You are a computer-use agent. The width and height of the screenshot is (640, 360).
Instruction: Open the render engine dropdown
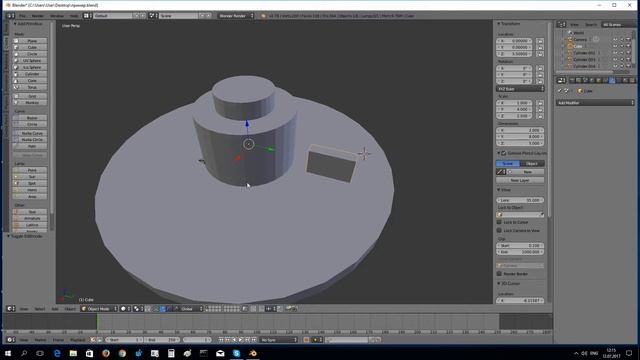236,16
